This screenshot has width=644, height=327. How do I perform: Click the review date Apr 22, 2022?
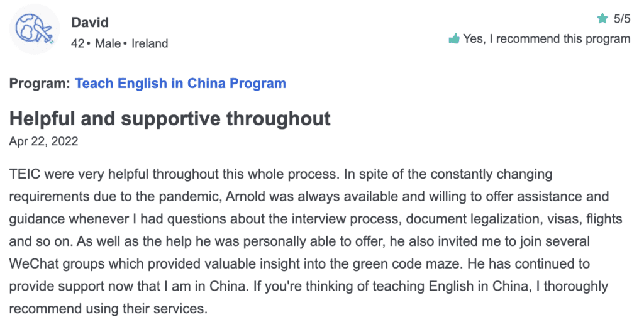click(43, 141)
